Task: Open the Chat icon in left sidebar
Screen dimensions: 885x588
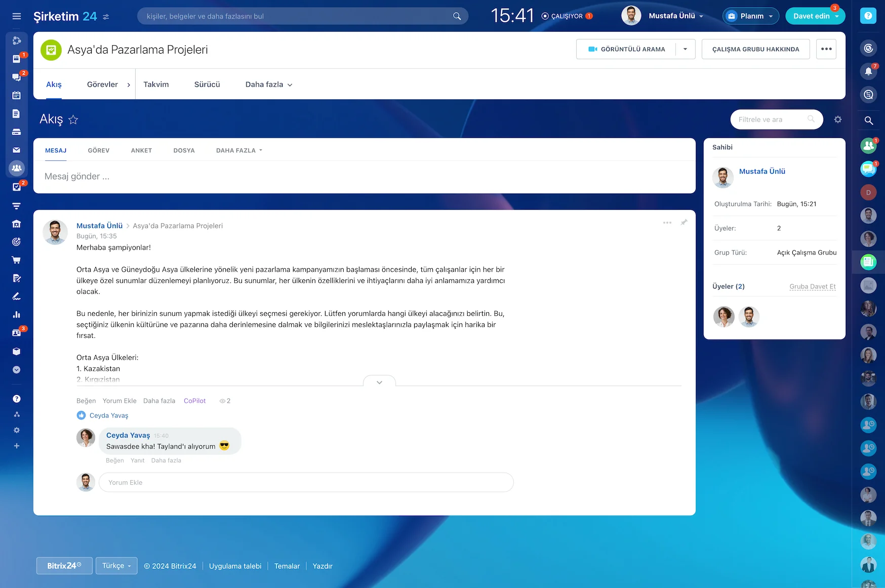Action: pyautogui.click(x=16, y=77)
